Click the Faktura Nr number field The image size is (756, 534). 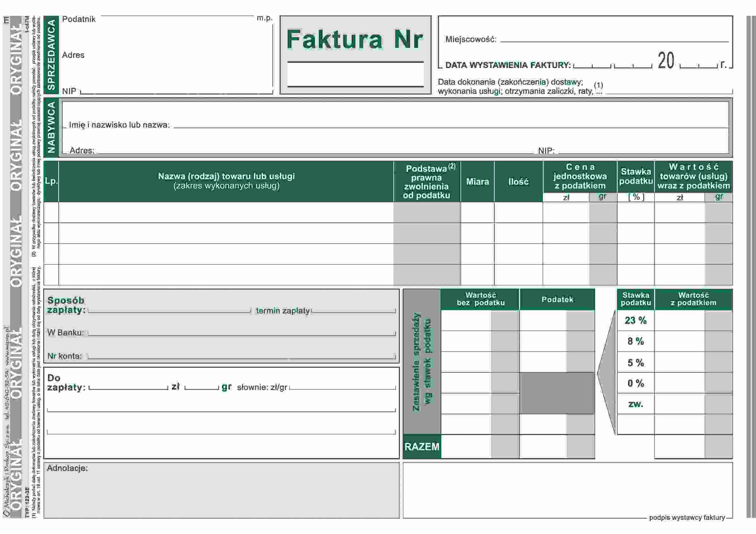pyautogui.click(x=355, y=75)
